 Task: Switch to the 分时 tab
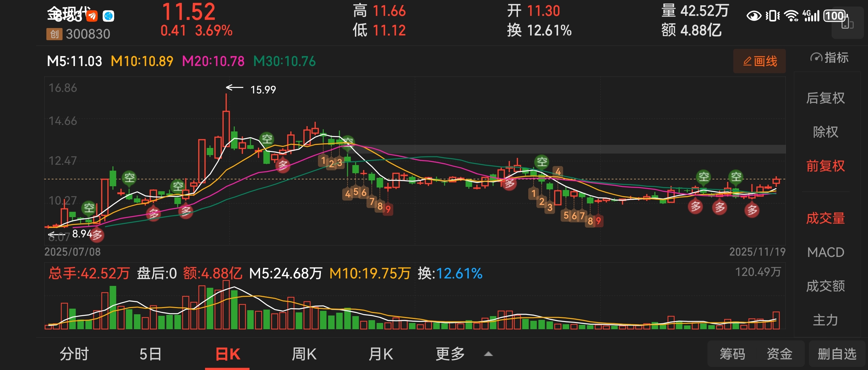74,354
